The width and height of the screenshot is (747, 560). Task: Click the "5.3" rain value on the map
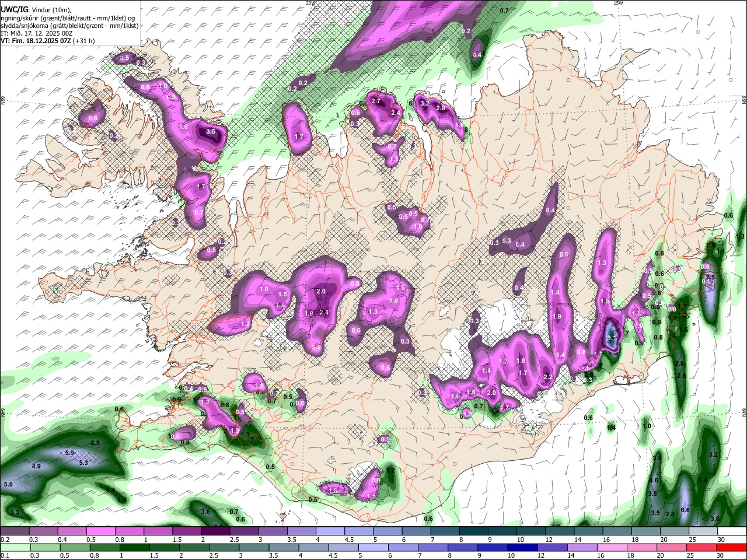coord(83,463)
